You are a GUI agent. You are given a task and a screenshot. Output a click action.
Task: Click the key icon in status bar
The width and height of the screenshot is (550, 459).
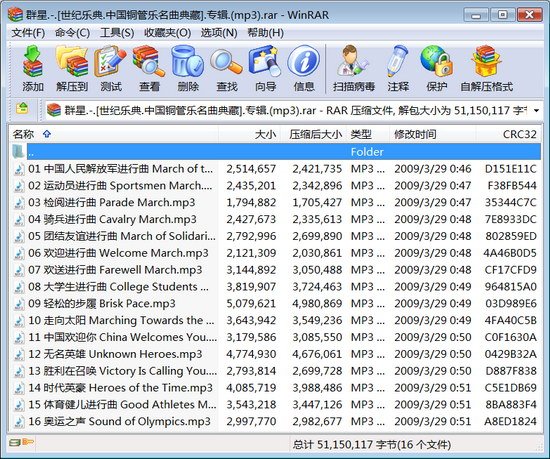28,442
